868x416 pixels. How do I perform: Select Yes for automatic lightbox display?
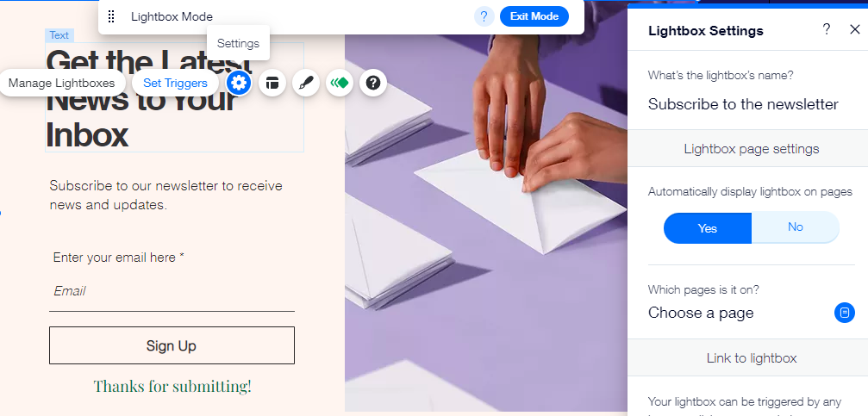point(708,228)
